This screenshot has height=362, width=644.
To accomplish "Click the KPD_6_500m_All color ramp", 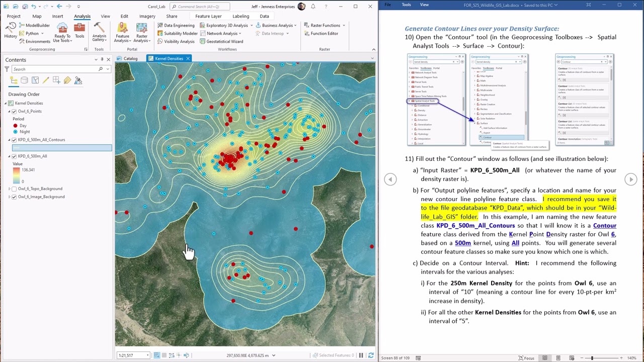I will [17, 175].
